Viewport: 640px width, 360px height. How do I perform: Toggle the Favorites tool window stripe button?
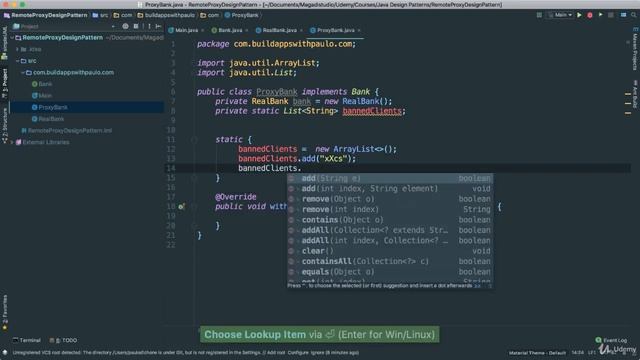[x=4, y=312]
